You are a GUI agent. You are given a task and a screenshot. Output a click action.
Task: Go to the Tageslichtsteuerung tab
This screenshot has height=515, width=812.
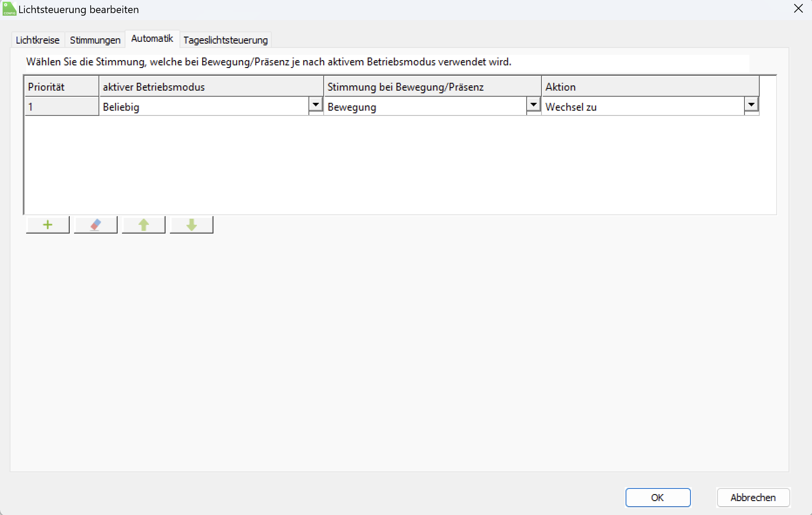(226, 40)
